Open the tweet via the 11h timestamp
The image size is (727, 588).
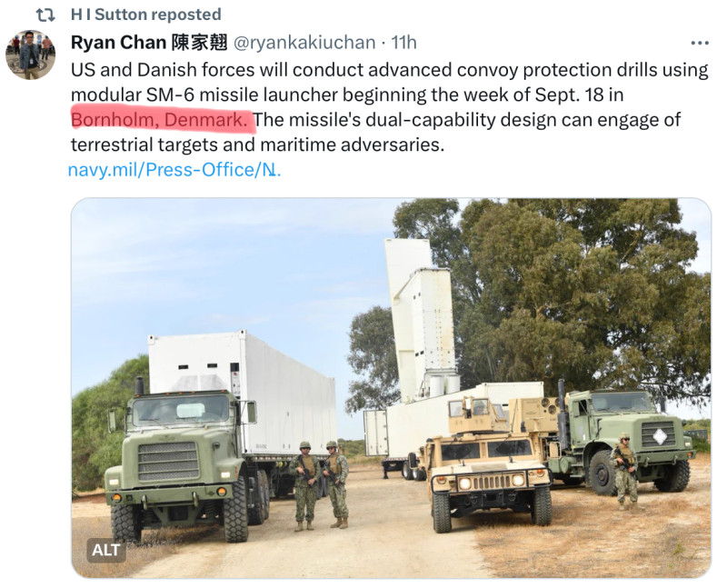point(403,42)
